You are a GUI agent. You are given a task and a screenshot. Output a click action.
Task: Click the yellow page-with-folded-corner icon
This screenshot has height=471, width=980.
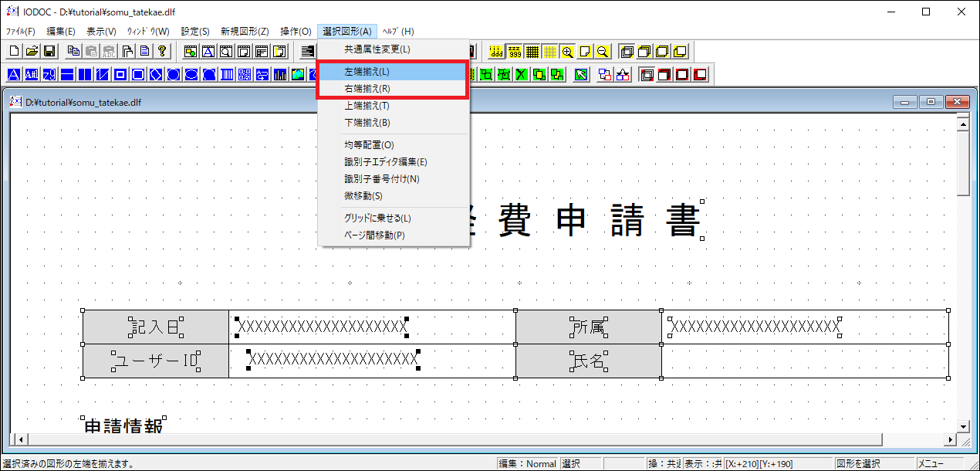585,51
